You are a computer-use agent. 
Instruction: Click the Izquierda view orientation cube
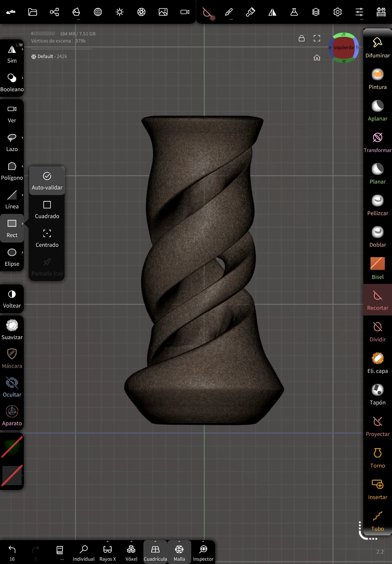coord(343,47)
